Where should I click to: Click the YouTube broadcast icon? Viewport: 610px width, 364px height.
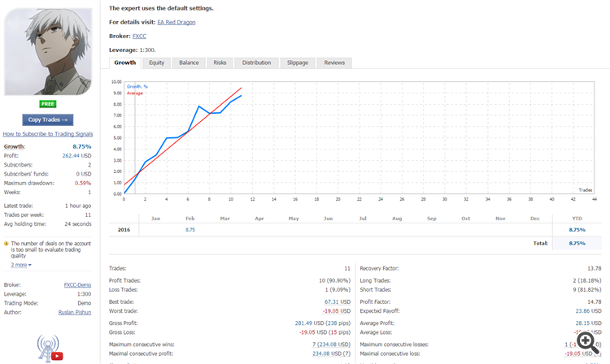[x=49, y=349]
